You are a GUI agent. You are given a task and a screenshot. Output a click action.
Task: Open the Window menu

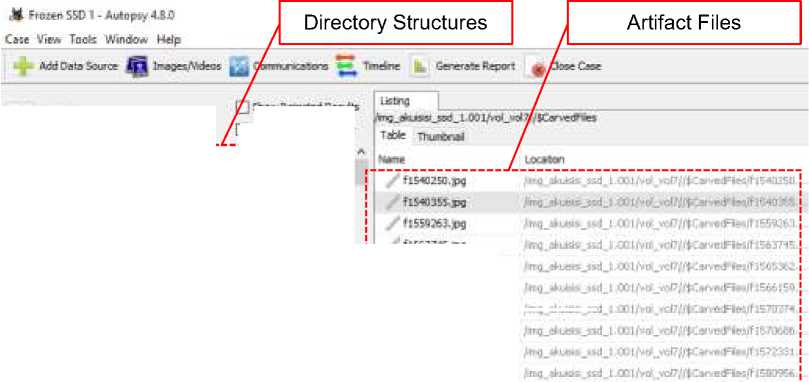point(126,39)
